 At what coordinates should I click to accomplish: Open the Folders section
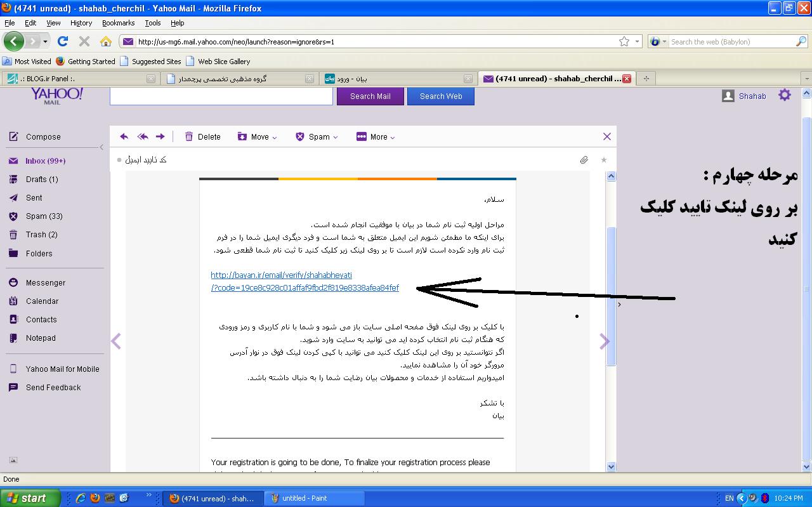point(39,254)
